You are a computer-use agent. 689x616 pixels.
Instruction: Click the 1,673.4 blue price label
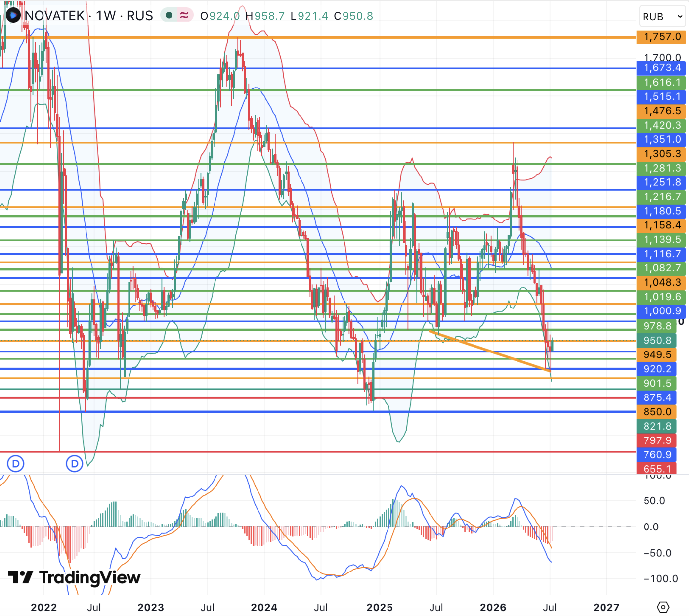661,68
